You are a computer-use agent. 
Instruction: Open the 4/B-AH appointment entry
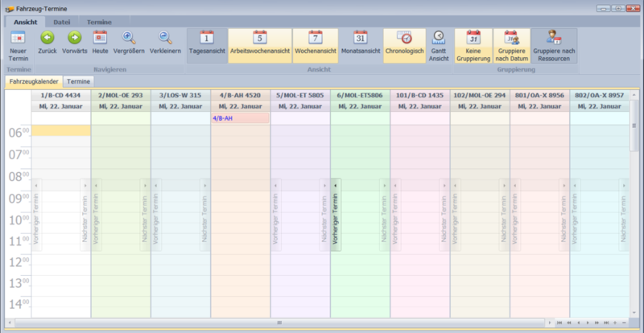(239, 118)
